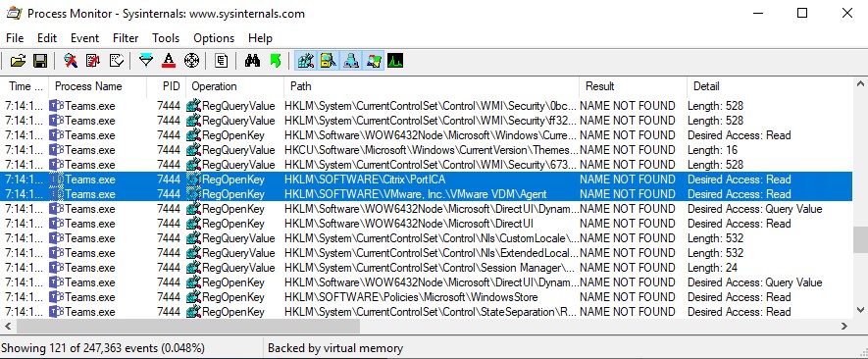The width and height of the screenshot is (868, 359).
Task: Open the Help menu
Action: tap(260, 38)
